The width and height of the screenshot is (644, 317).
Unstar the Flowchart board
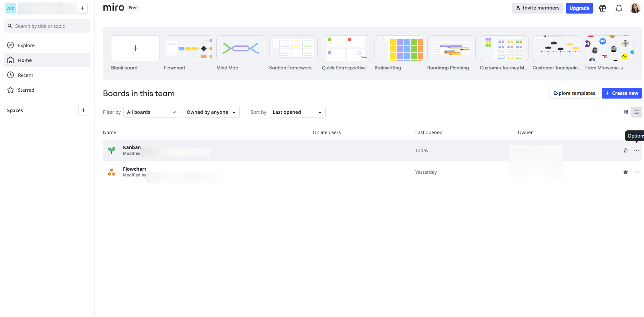(x=626, y=172)
